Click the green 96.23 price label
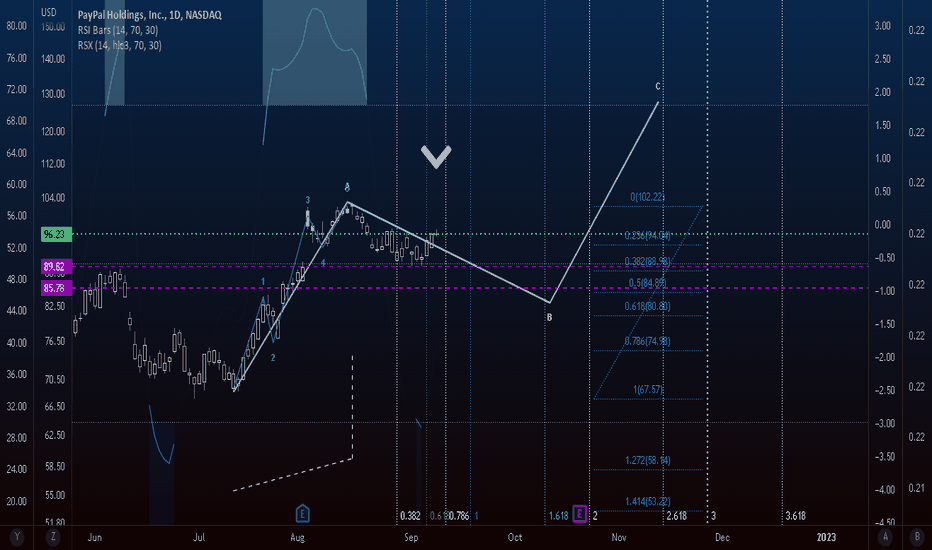 coord(56,234)
